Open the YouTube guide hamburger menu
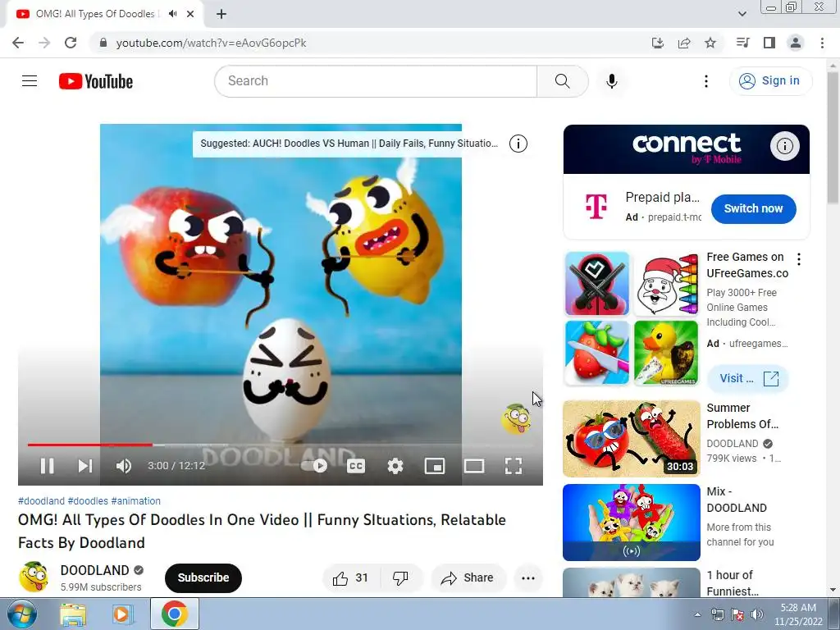Image resolution: width=840 pixels, height=630 pixels. (30, 81)
